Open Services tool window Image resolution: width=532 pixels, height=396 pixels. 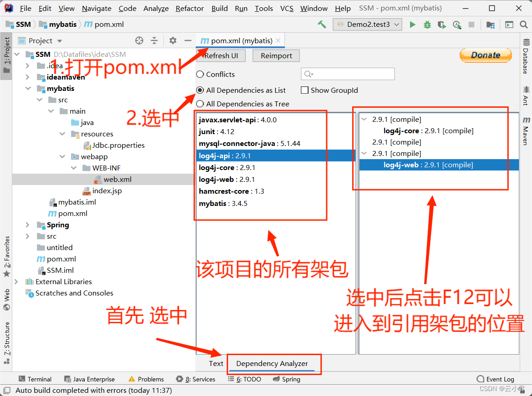coord(196,379)
